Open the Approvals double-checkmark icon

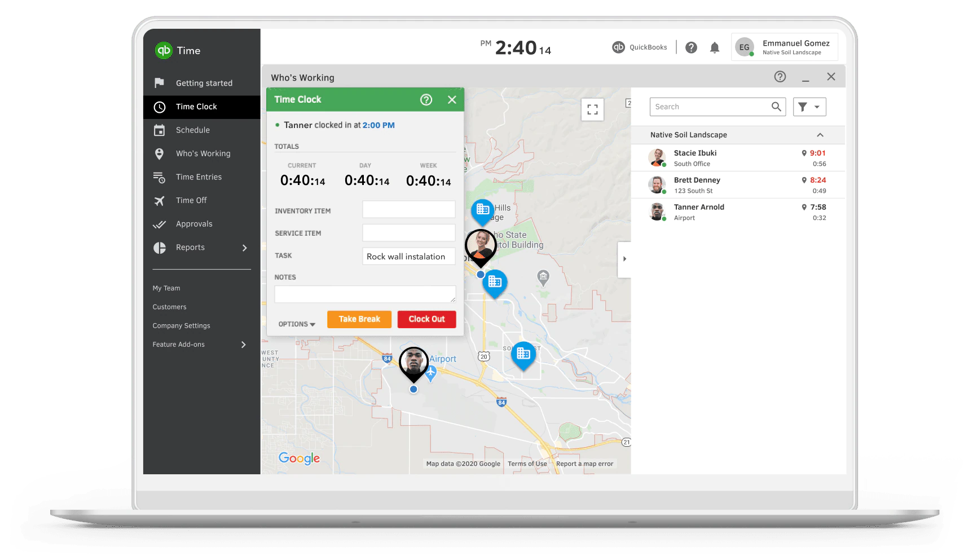160,224
